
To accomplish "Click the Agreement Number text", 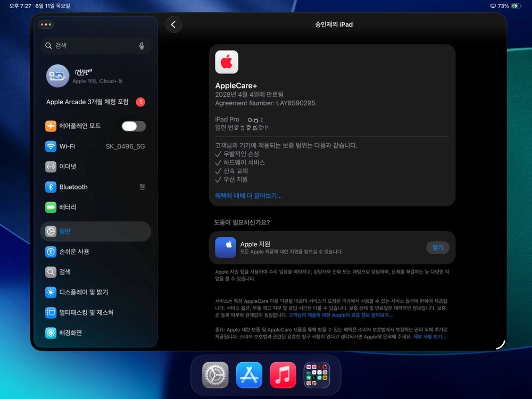I will coord(265,103).
